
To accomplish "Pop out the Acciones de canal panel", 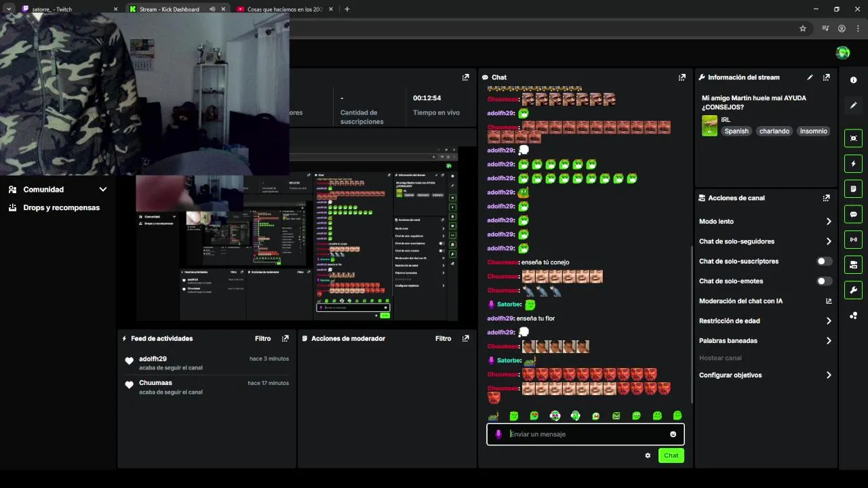I will tap(826, 198).
